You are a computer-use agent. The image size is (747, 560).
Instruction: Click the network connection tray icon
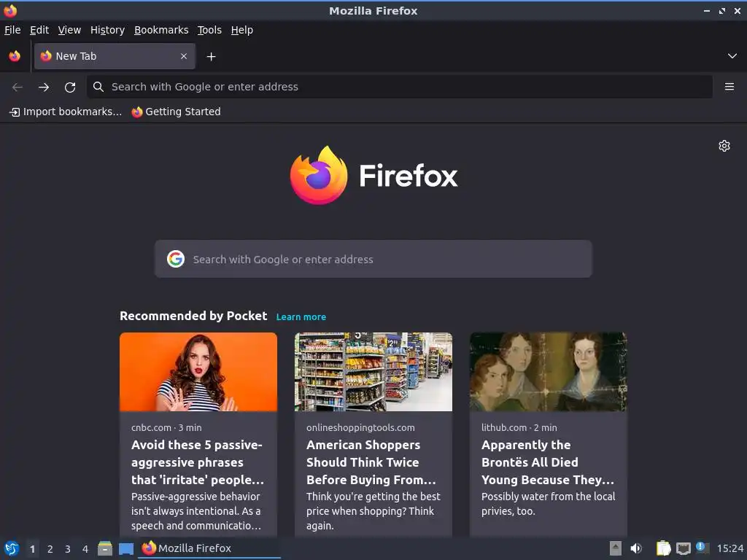(683, 548)
